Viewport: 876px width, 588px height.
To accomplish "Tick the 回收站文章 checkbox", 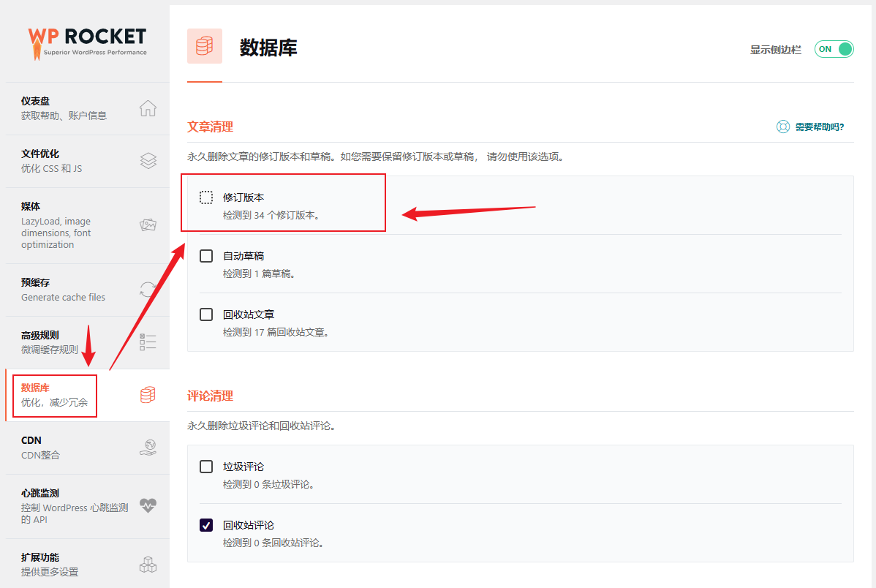I will coord(206,314).
